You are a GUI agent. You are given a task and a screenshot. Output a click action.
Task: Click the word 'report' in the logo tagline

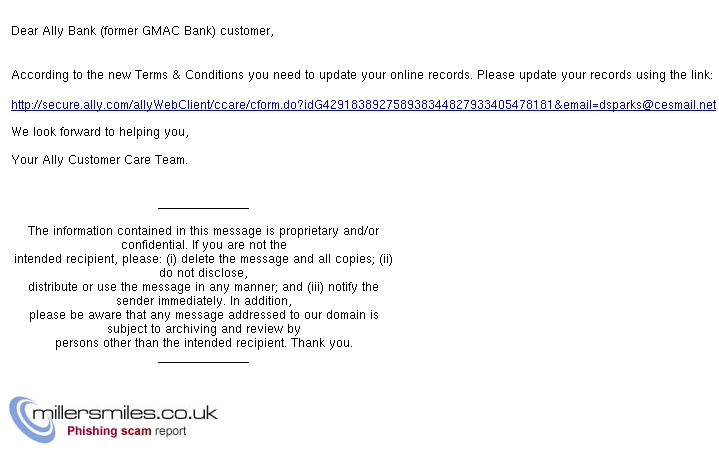(x=171, y=431)
